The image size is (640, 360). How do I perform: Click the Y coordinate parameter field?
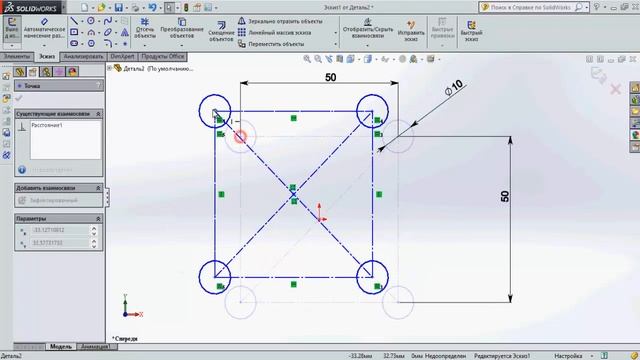[60, 243]
